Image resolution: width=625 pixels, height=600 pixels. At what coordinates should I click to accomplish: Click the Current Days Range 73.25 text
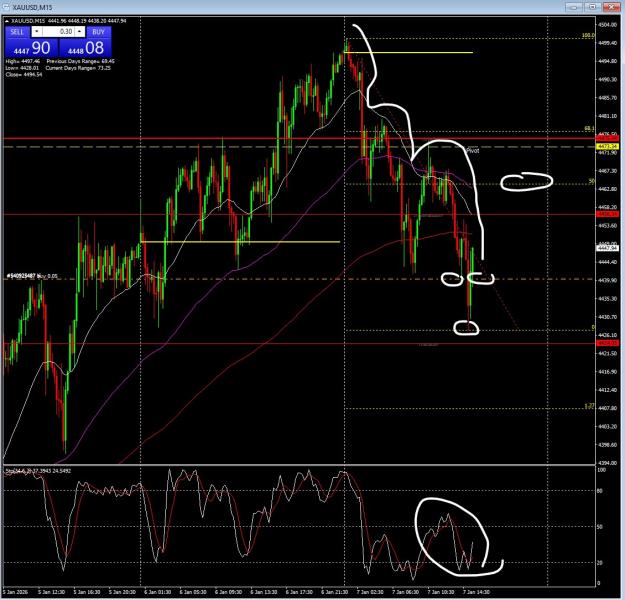(79, 68)
